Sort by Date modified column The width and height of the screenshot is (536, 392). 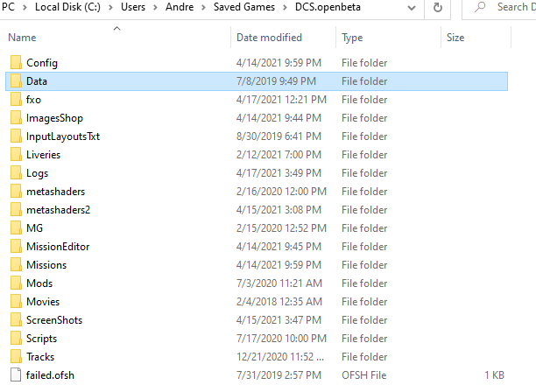coord(269,38)
